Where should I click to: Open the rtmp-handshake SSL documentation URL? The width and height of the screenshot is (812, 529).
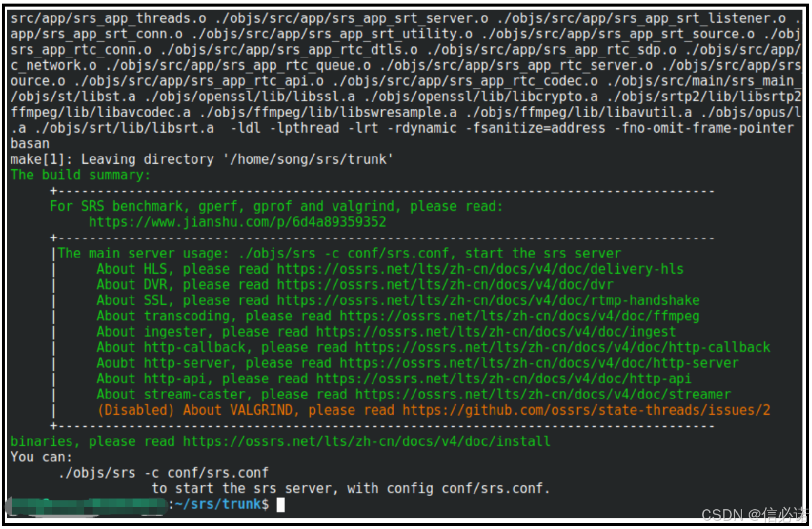click(488, 300)
